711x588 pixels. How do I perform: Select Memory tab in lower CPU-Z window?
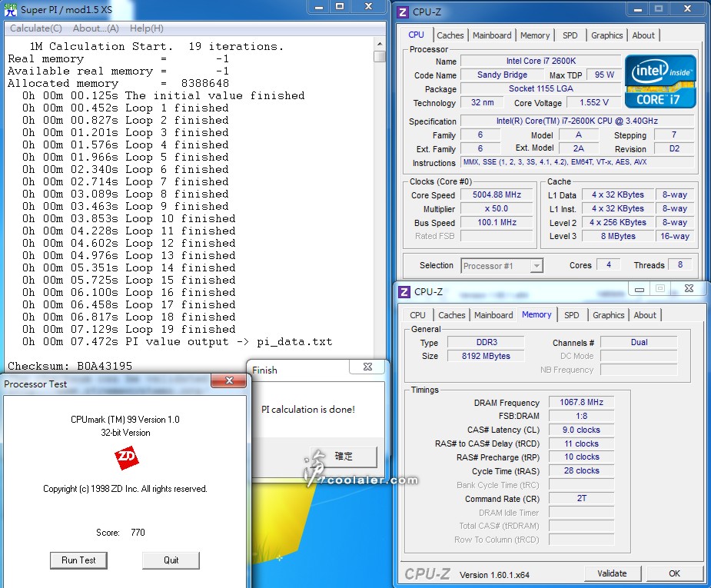(537, 314)
